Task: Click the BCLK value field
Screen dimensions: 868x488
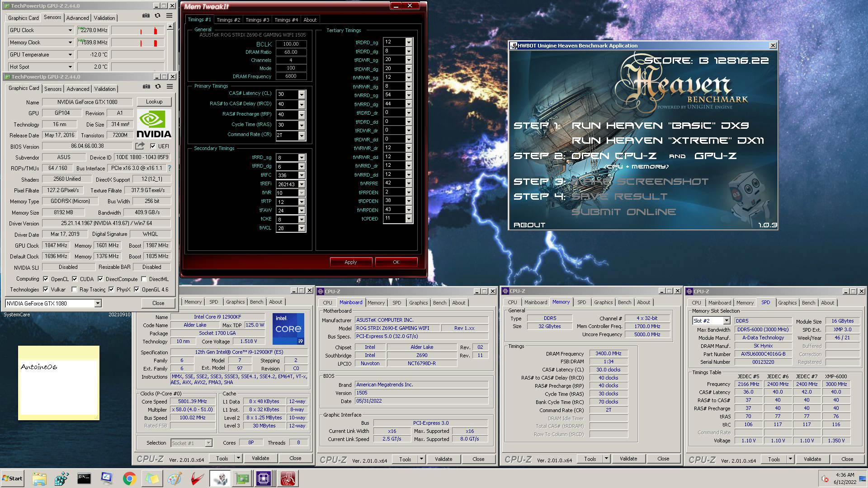Action: coord(291,44)
